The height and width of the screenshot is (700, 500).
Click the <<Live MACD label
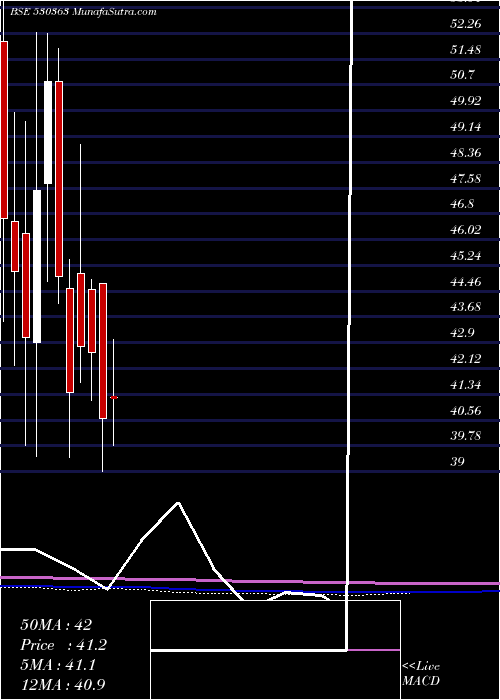point(421,674)
